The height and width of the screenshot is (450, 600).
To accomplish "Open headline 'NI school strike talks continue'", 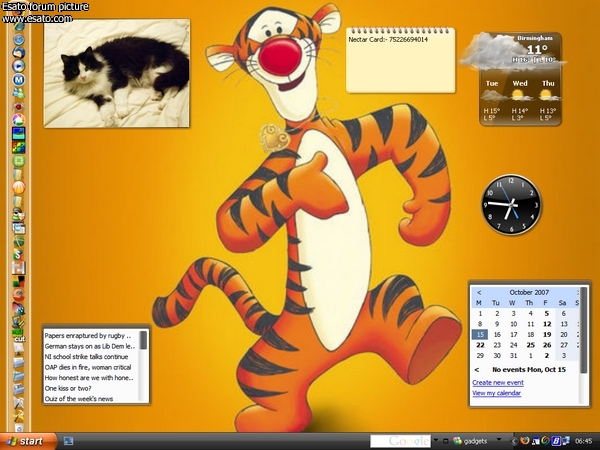I will pos(86,357).
